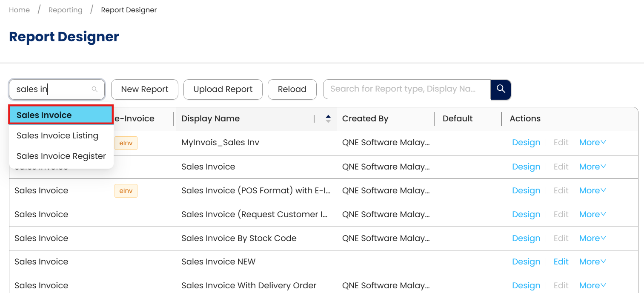This screenshot has width=644, height=293.
Task: Expand More menu for MyInvois_Sales Inv
Action: click(592, 143)
